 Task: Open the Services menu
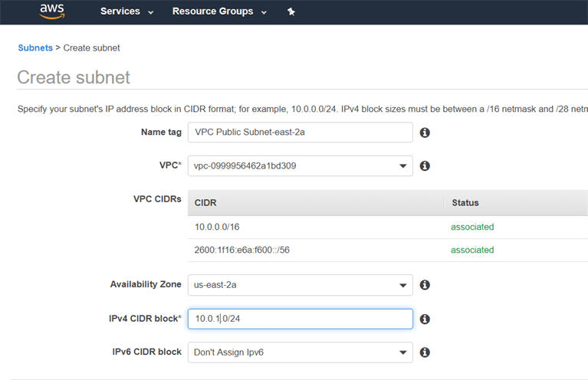click(126, 11)
